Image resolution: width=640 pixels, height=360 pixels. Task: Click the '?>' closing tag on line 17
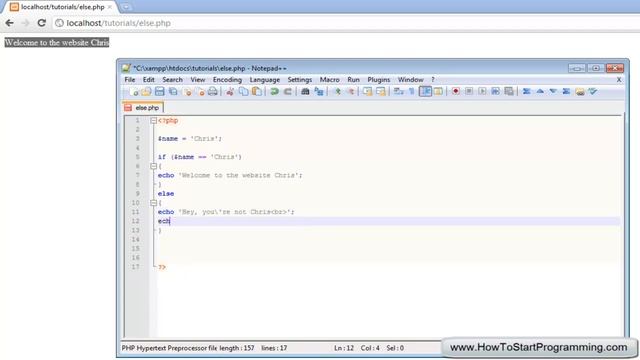(x=162, y=267)
